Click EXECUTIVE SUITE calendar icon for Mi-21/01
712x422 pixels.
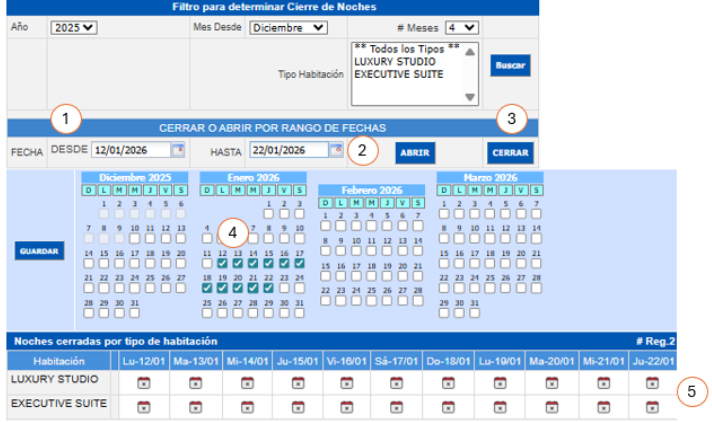click(601, 405)
